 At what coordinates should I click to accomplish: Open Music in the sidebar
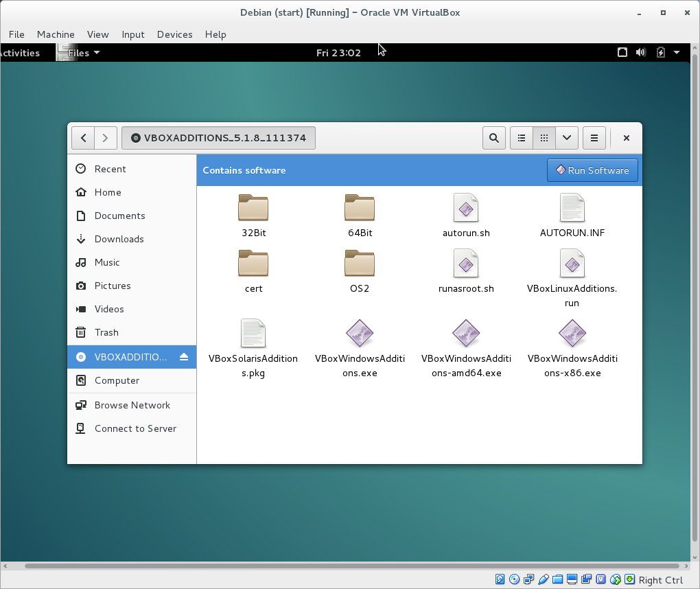132,262
